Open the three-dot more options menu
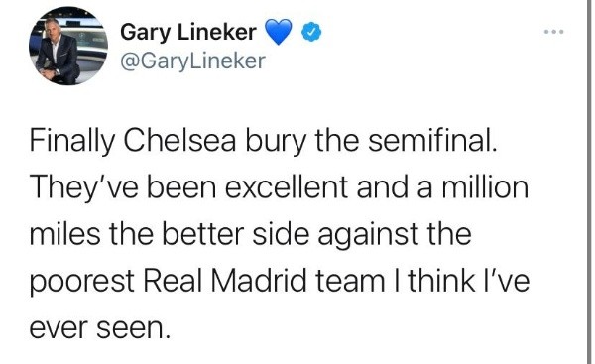This screenshot has width=595, height=364. [x=554, y=32]
